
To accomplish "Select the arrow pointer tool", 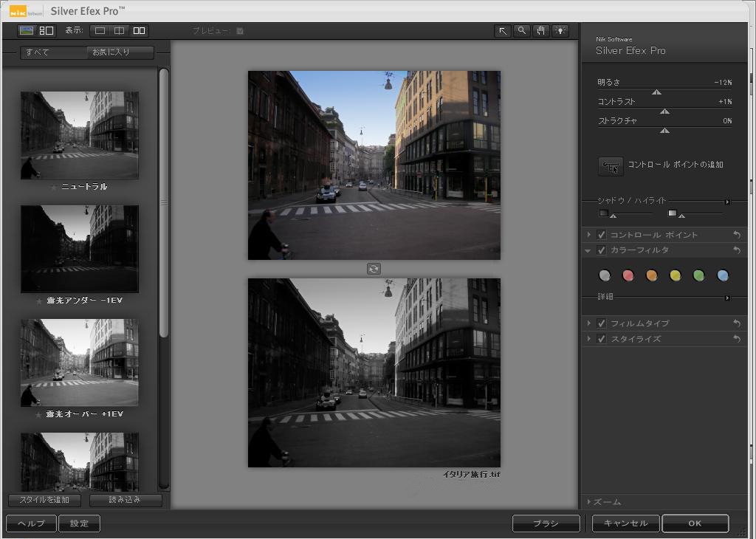I will (503, 31).
